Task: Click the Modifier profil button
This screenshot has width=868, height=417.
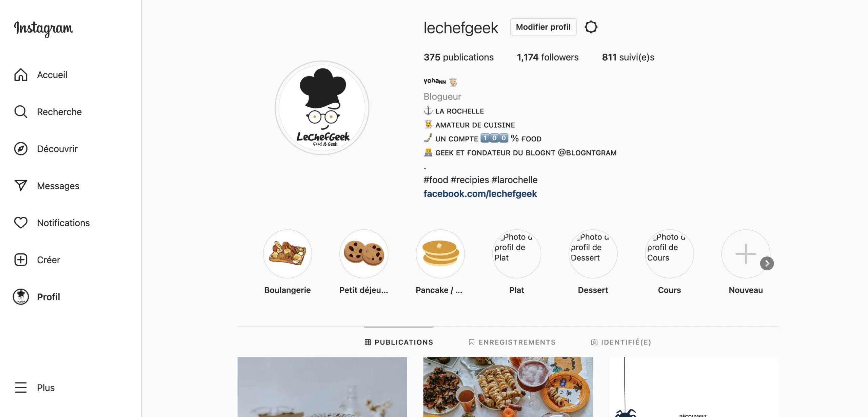Action: [543, 27]
